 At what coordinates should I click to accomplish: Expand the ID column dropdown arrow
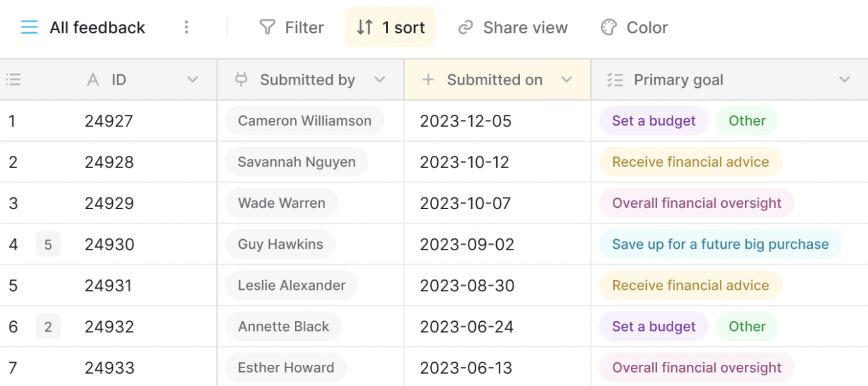pyautogui.click(x=192, y=80)
